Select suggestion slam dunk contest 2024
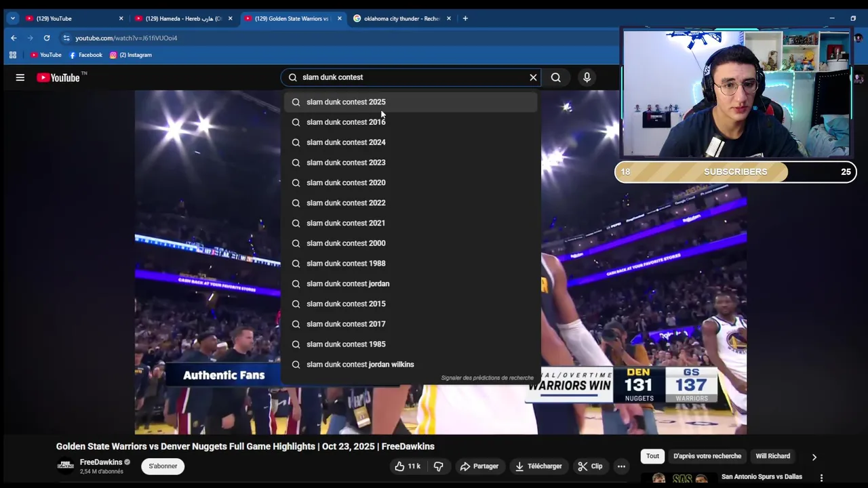 (x=410, y=142)
